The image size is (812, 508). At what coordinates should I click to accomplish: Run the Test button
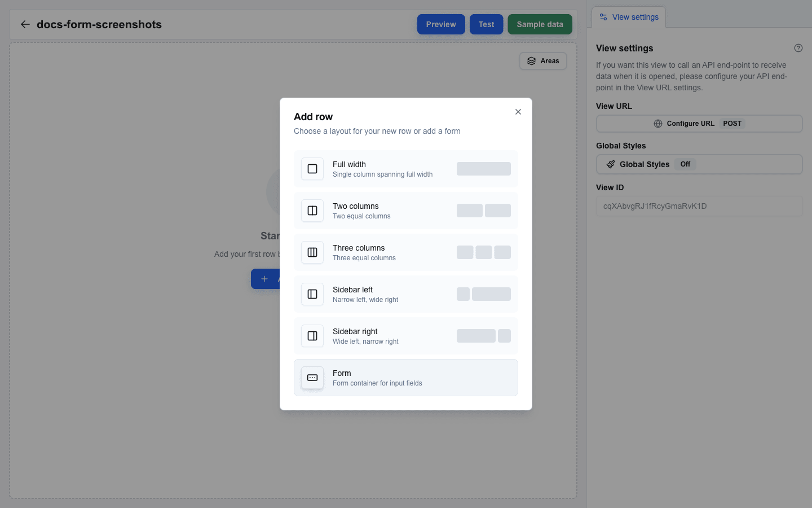coord(486,24)
